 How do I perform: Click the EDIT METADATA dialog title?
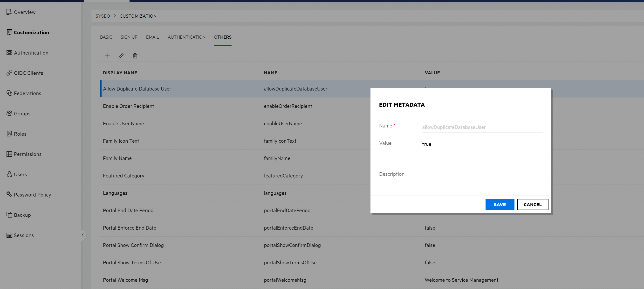coord(402,105)
